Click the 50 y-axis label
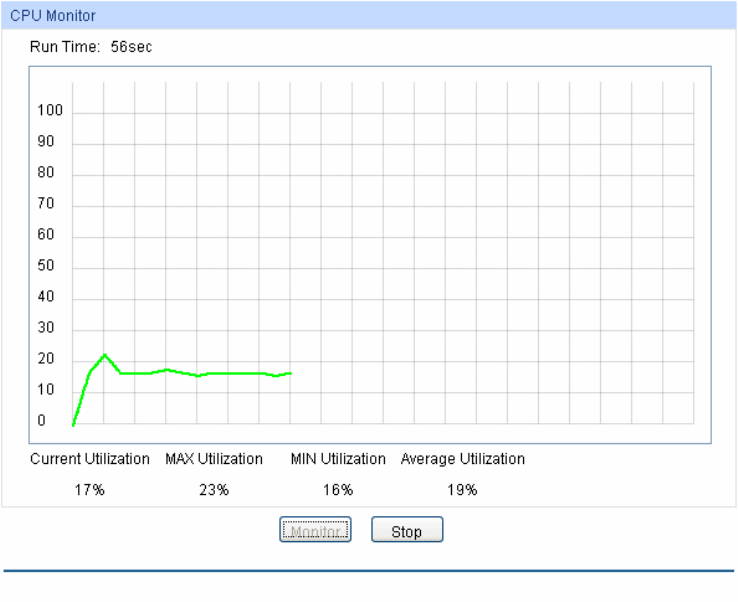 pyautogui.click(x=46, y=265)
